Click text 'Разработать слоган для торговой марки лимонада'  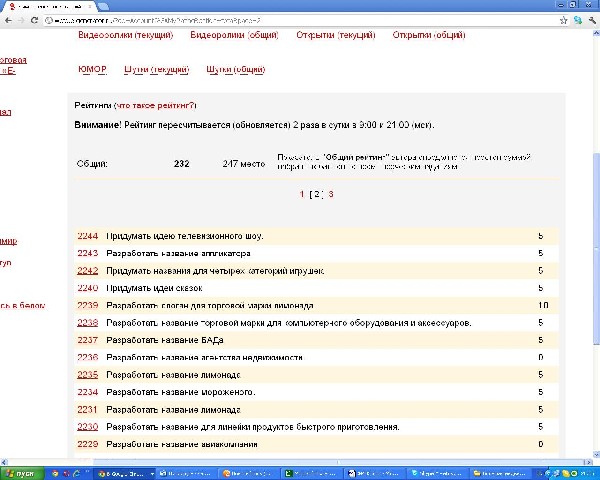coord(210,305)
